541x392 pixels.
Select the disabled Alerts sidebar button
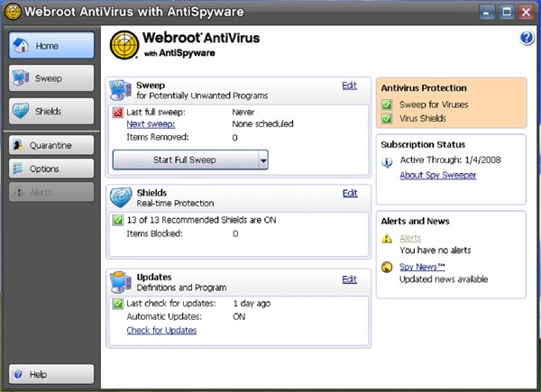click(51, 192)
